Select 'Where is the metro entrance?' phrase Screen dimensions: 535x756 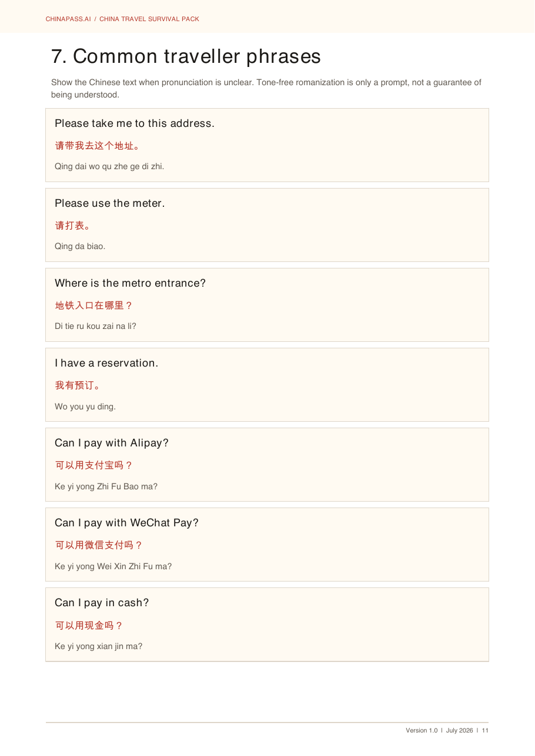click(131, 283)
